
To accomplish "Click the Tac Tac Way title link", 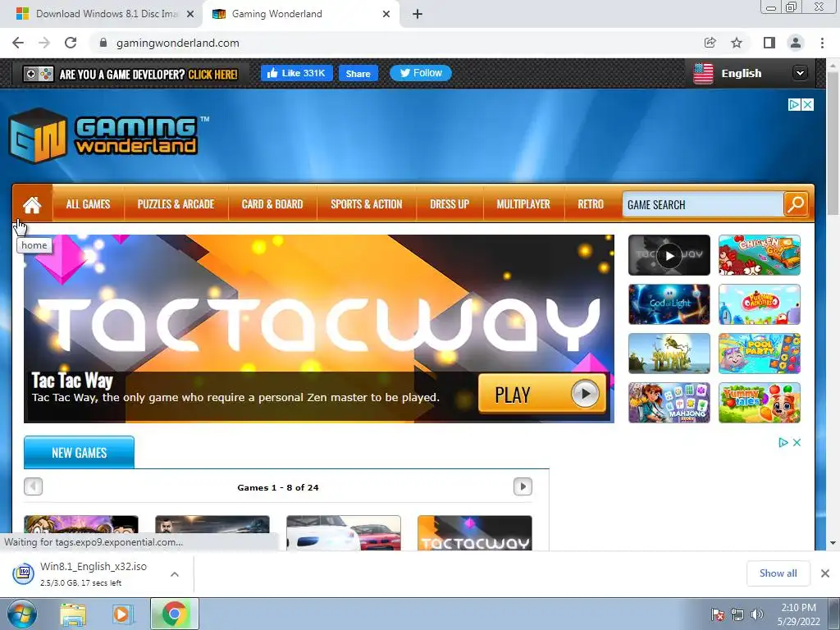I will [x=72, y=381].
